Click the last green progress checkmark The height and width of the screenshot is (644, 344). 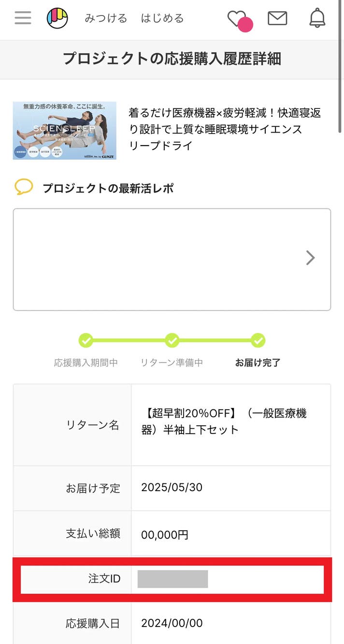pyautogui.click(x=258, y=340)
